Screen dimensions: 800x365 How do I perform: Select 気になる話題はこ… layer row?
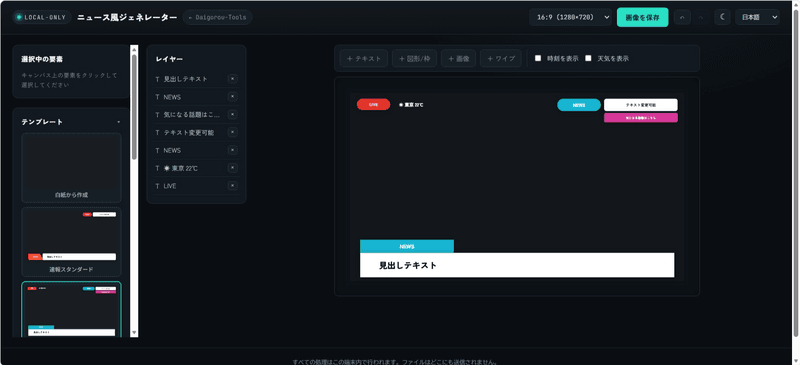pyautogui.click(x=196, y=115)
